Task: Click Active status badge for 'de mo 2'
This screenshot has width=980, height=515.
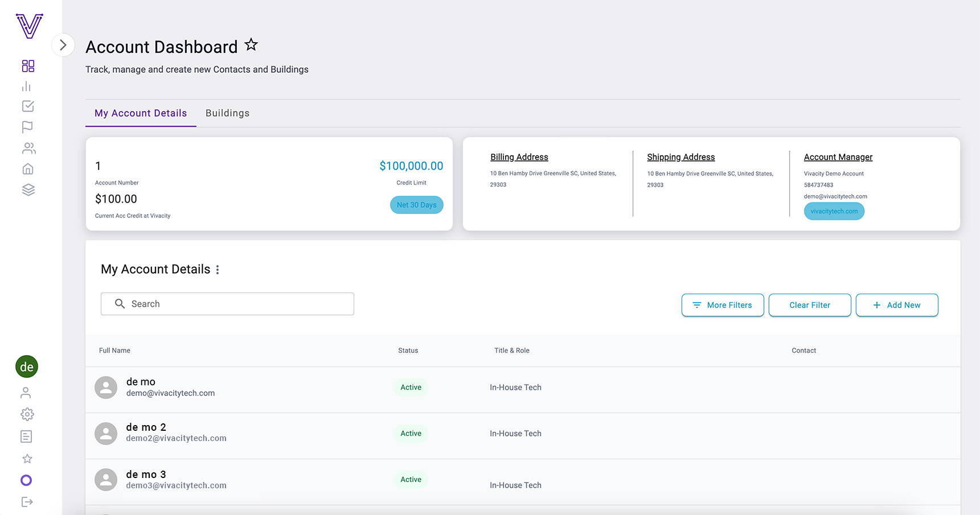Action: pos(411,434)
